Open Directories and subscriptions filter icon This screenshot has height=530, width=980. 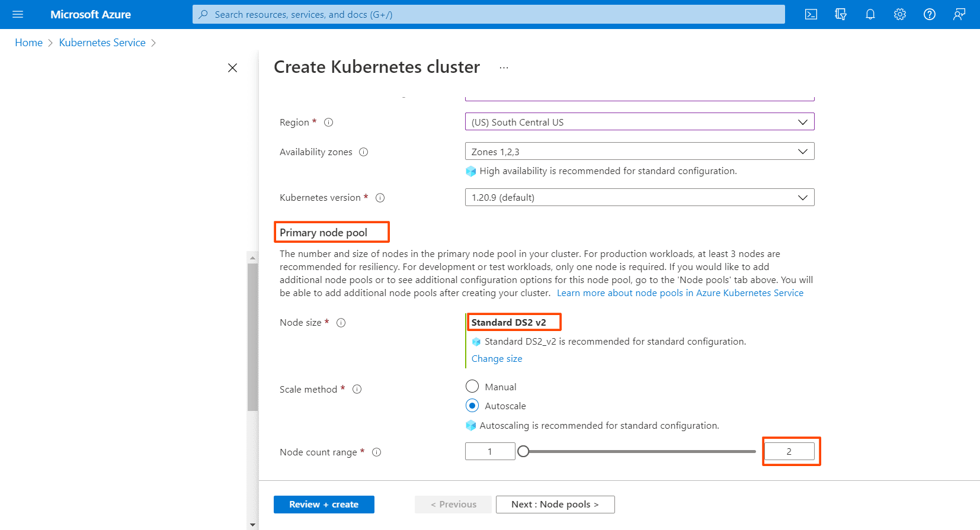(841, 14)
